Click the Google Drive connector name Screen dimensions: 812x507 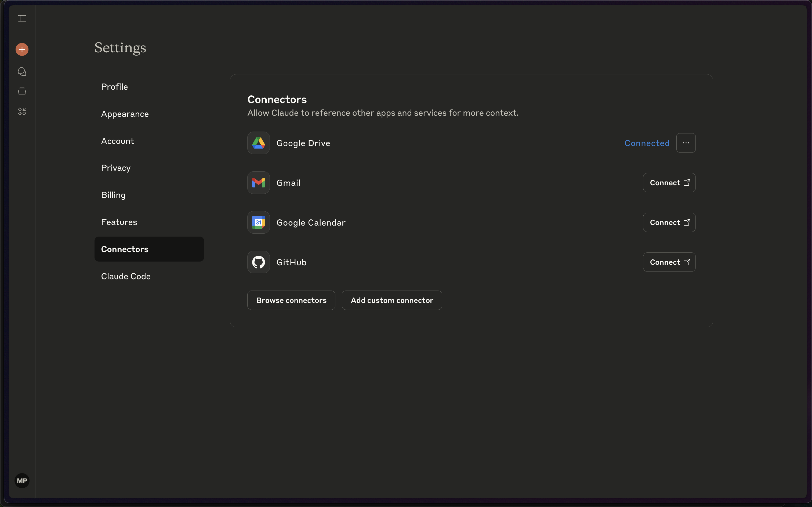pos(303,143)
